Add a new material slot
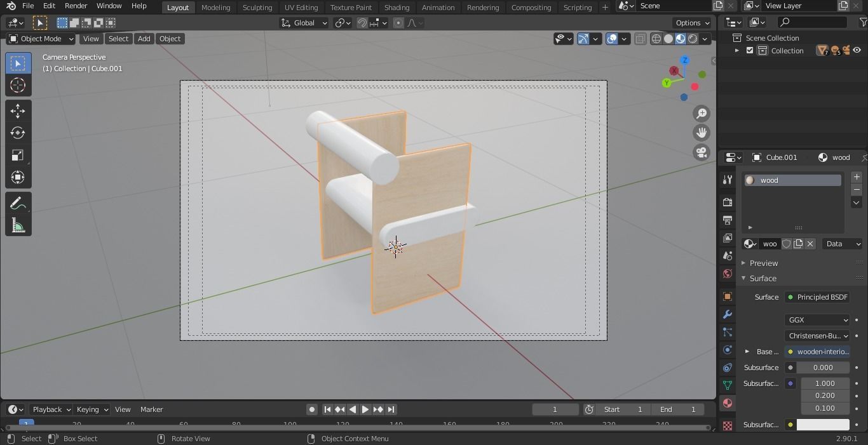 click(x=857, y=177)
